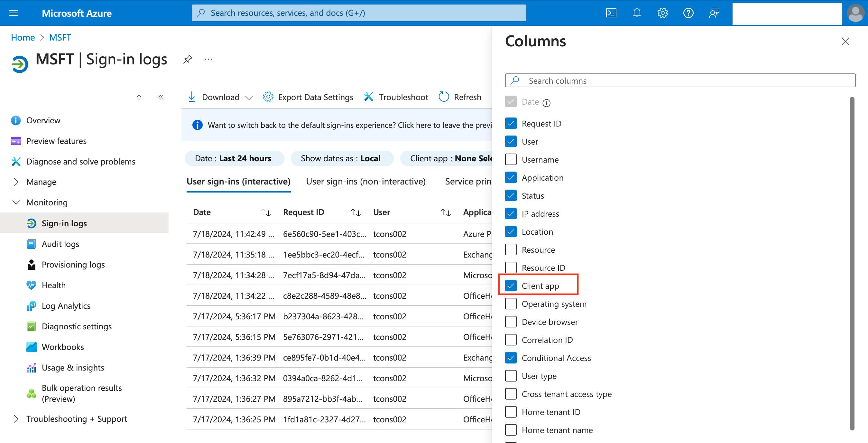Click the Download arrow icon
This screenshot has width=868, height=443.
point(191,97)
